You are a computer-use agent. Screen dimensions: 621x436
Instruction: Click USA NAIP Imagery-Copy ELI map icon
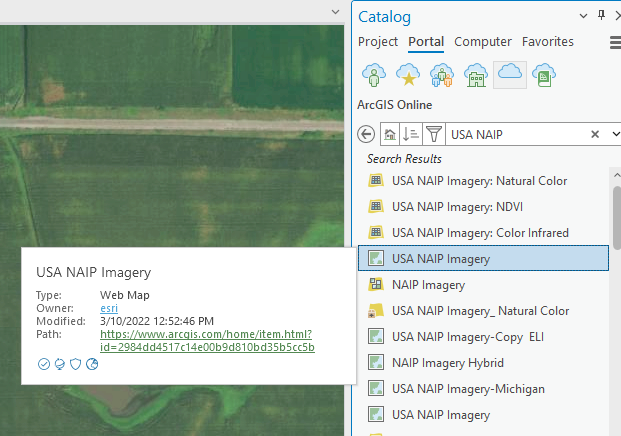pos(376,336)
